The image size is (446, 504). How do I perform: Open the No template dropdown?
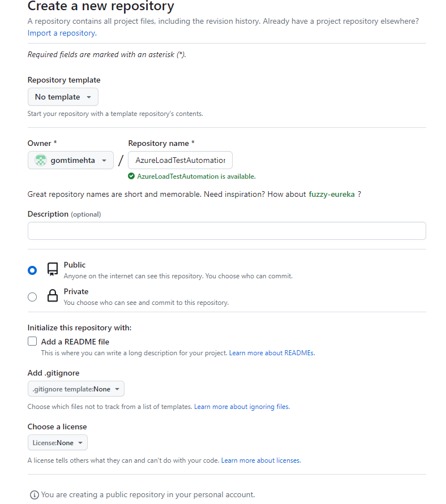(x=63, y=97)
